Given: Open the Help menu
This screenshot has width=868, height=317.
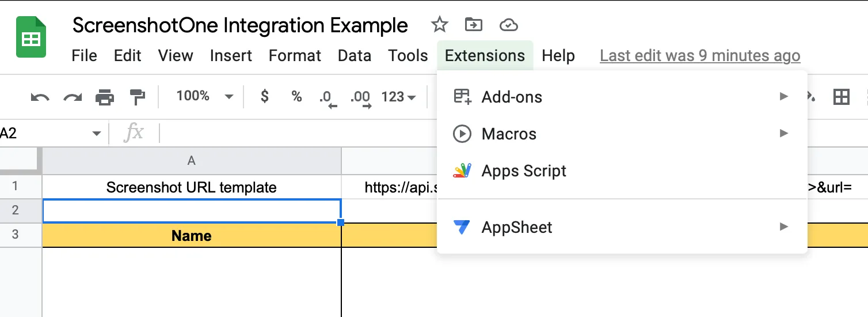Looking at the screenshot, I should pyautogui.click(x=558, y=56).
